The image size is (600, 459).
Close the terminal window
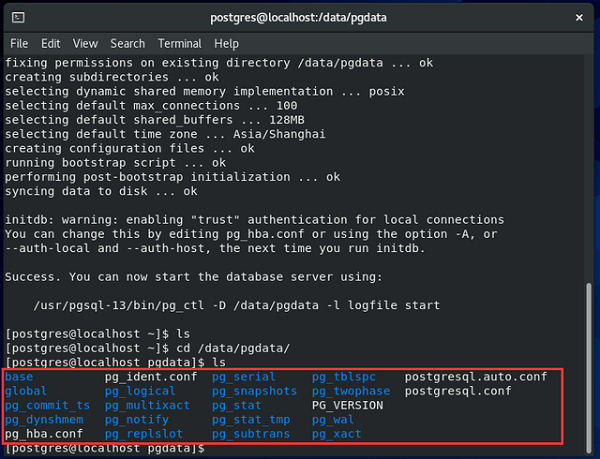pyautogui.click(x=579, y=18)
